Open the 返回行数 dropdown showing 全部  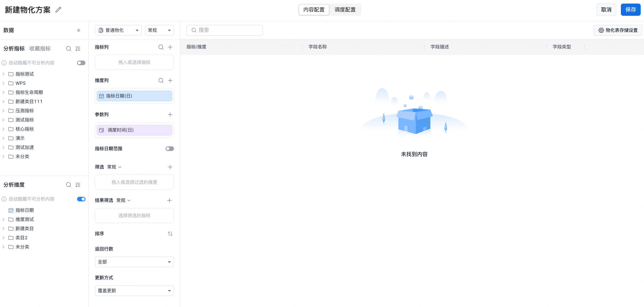(134, 262)
